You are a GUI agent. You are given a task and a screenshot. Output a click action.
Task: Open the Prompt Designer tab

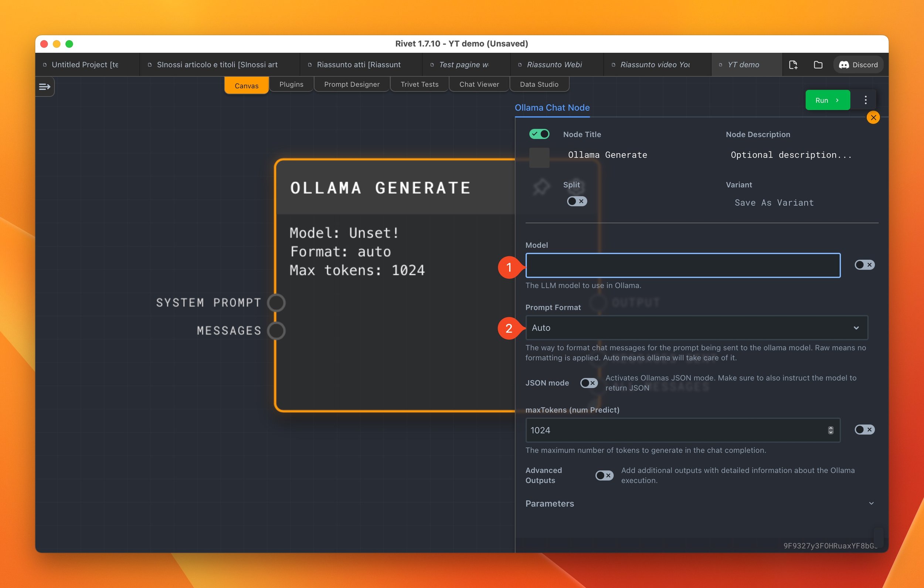click(351, 84)
